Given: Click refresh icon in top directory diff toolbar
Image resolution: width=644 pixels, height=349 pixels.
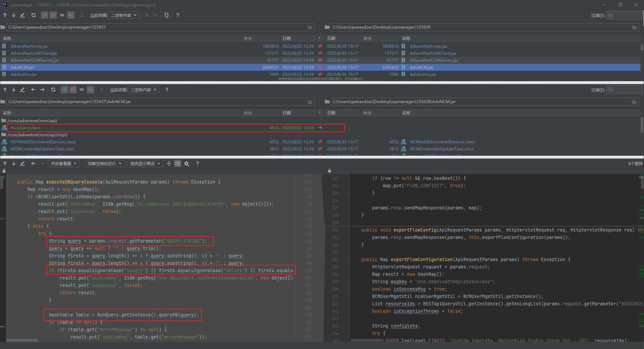Looking at the screenshot, I should tap(33, 15).
